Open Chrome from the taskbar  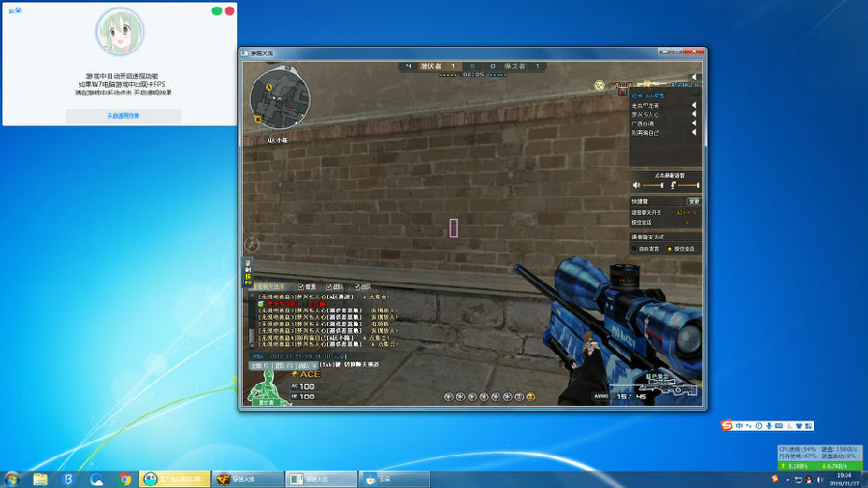tap(124, 479)
